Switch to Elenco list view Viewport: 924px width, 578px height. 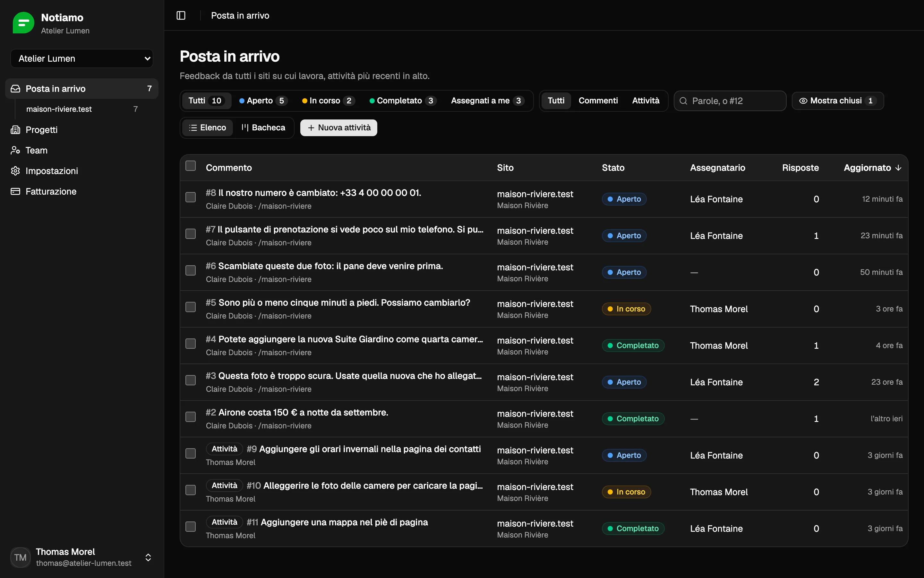point(208,128)
